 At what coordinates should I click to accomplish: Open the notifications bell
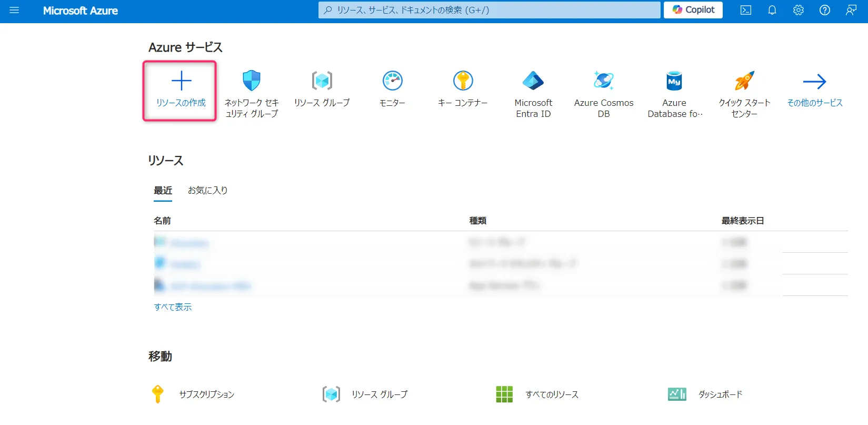coord(772,10)
